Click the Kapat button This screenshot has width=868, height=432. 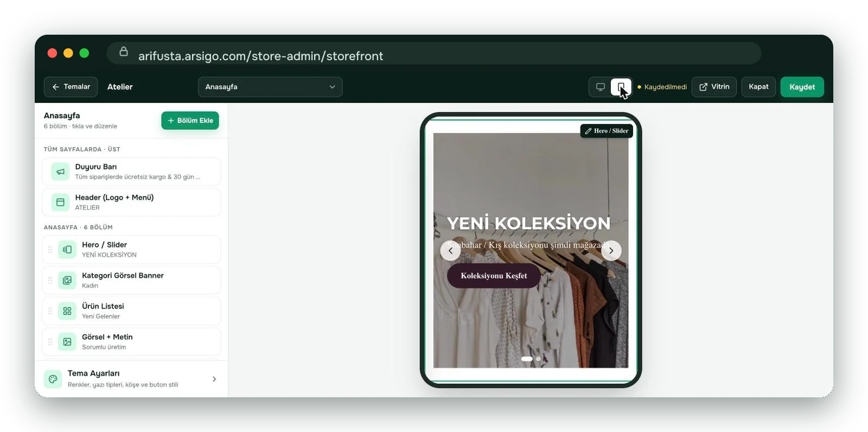coord(758,87)
